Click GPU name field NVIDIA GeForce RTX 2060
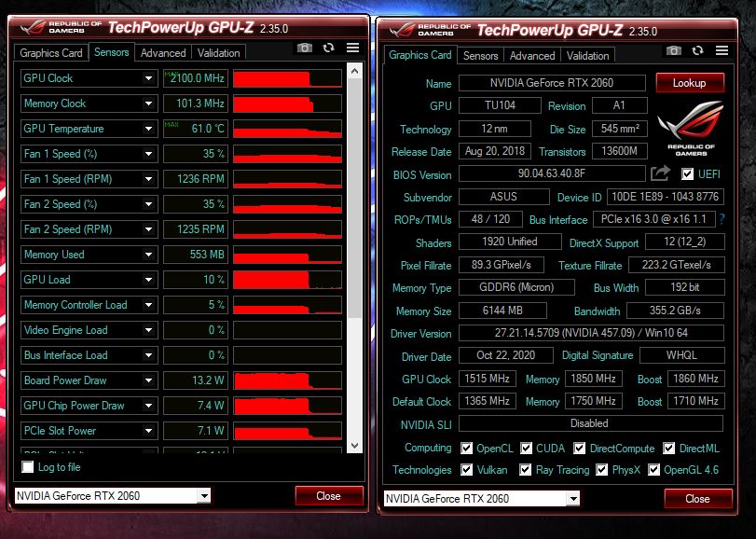 tap(552, 83)
